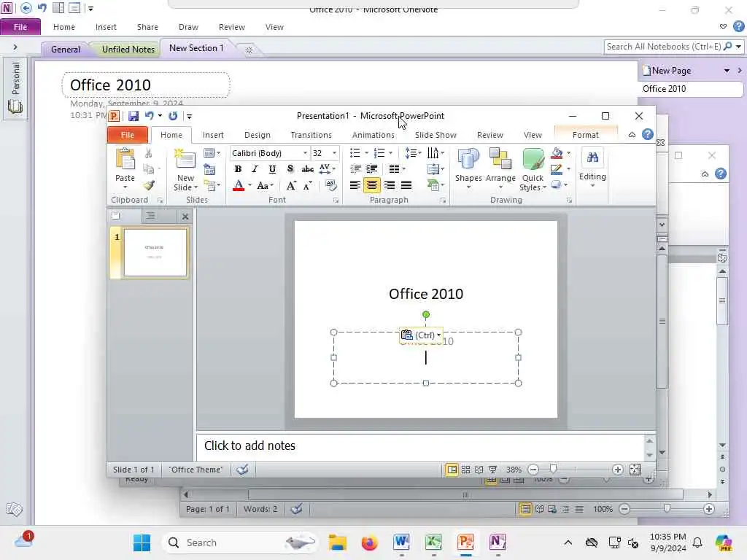Click Redo/Repeat in PowerPoint title bar
This screenshot has height=560, width=747.
coord(173,116)
